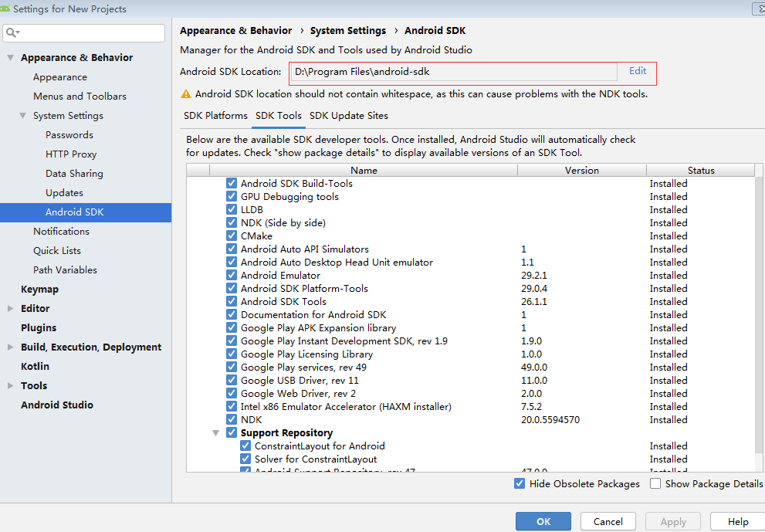The height and width of the screenshot is (532, 765).
Task: Select Android Auto API Simulators row
Action: pos(470,249)
